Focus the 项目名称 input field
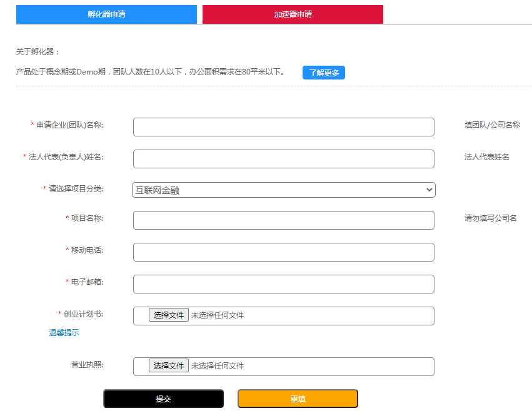The image size is (532, 413). [x=284, y=220]
